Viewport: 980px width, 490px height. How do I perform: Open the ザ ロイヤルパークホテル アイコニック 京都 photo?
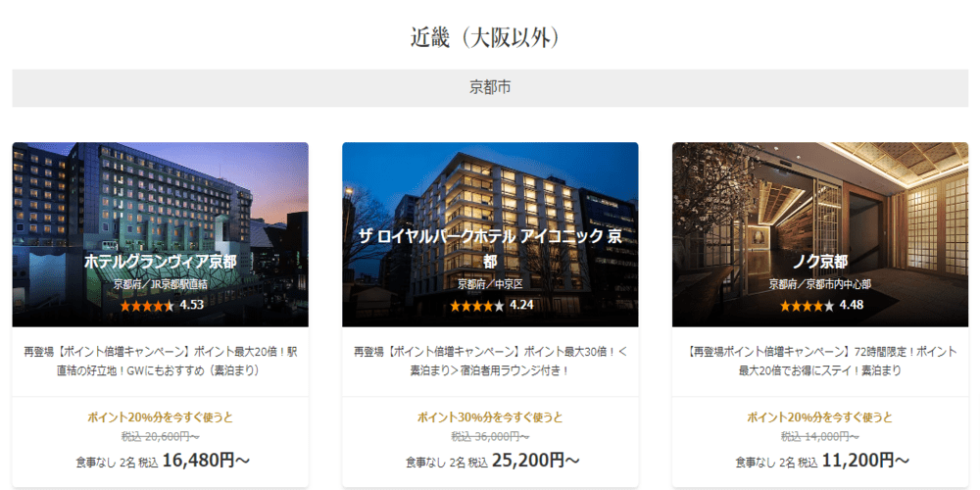point(490,234)
